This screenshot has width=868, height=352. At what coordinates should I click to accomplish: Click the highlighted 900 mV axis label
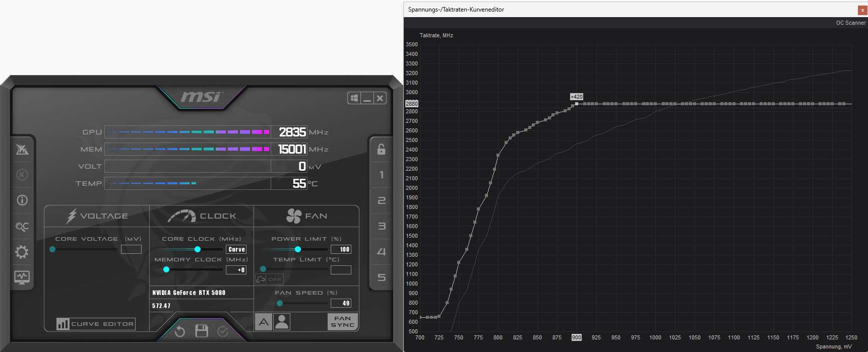click(x=577, y=337)
